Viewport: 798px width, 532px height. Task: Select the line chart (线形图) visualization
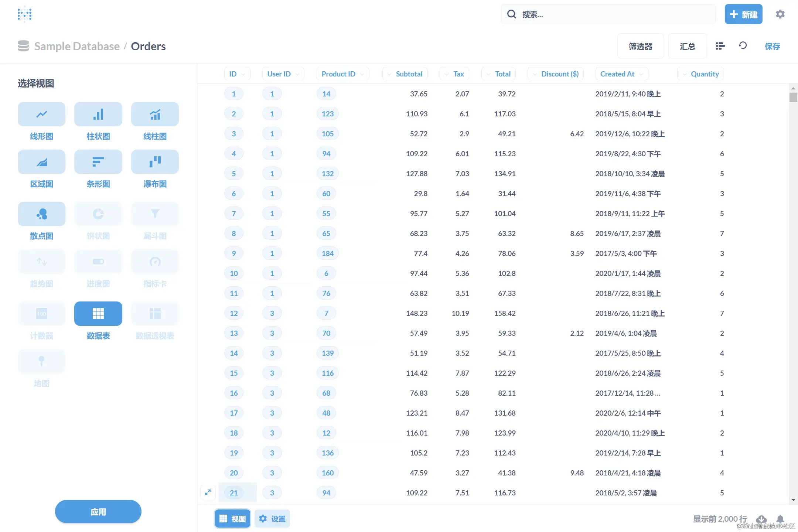(x=41, y=114)
